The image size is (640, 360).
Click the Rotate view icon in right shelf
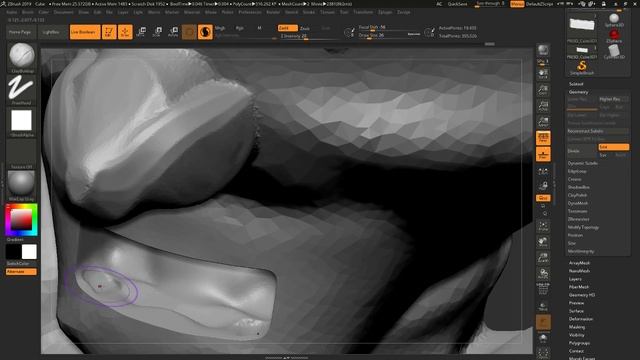pyautogui.click(x=543, y=273)
